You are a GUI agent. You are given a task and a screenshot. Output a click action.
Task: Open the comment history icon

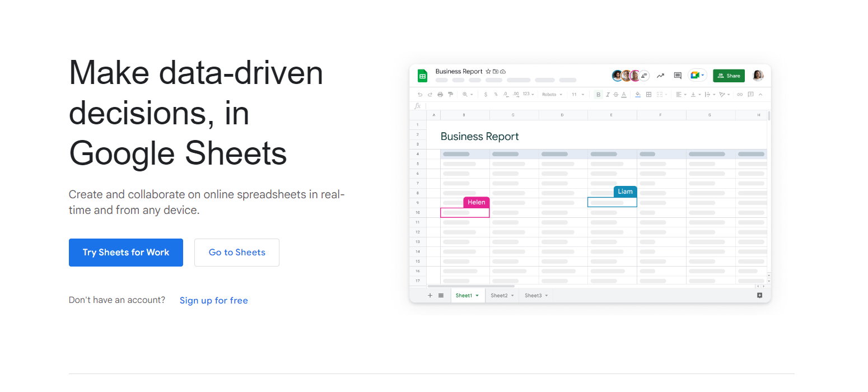coord(678,76)
